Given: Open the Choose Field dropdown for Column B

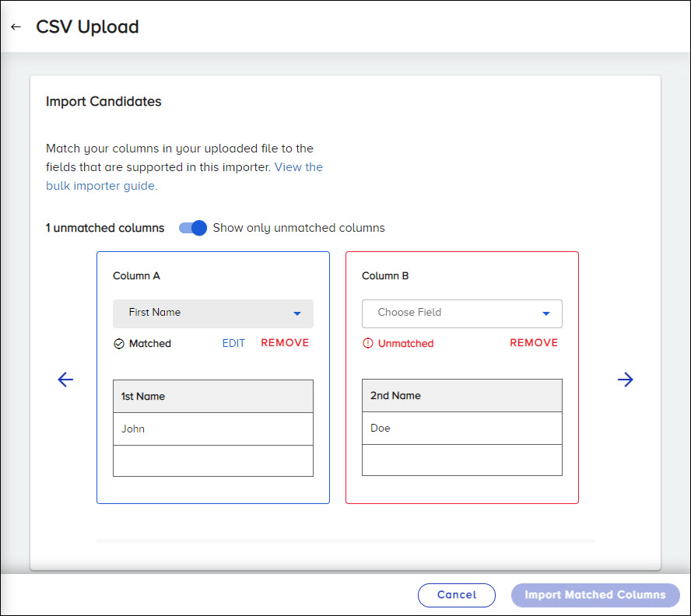Looking at the screenshot, I should tap(461, 313).
